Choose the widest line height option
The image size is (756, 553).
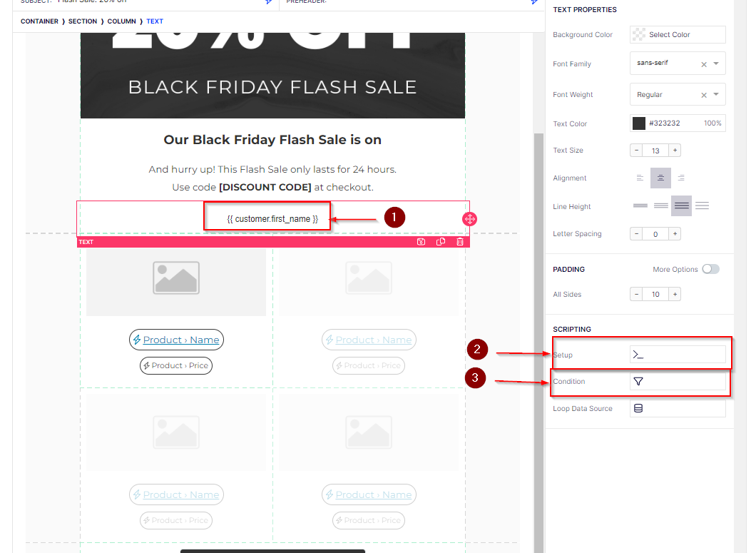click(703, 206)
